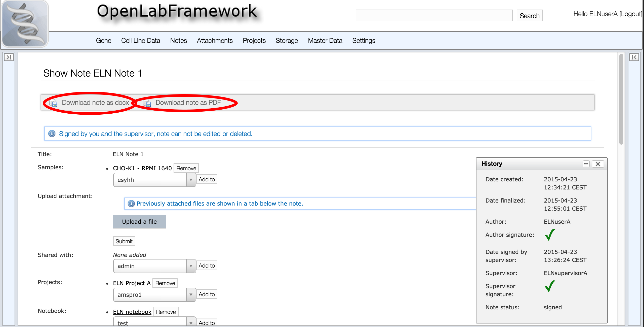Close the History panel
Screen dimensions: 644x327
pyautogui.click(x=598, y=164)
